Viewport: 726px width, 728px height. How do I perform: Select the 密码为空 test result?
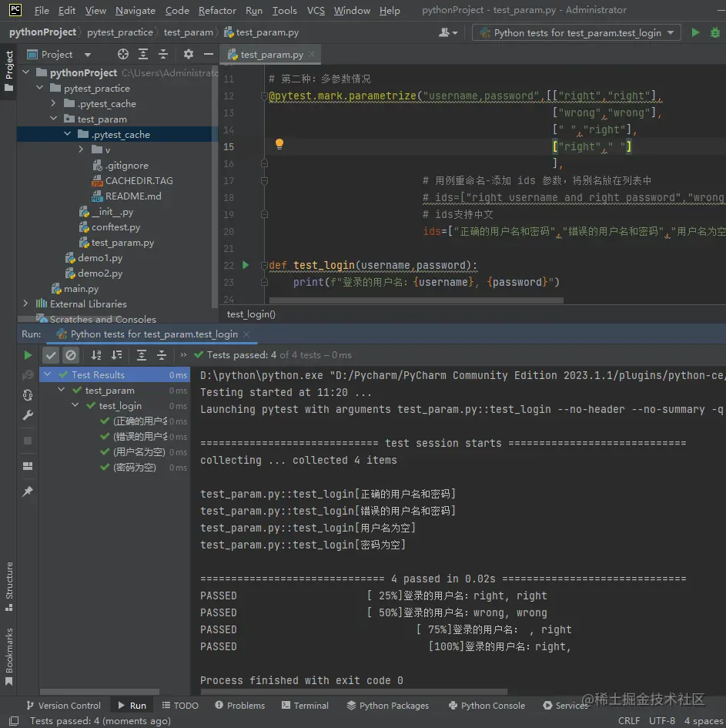click(x=135, y=467)
